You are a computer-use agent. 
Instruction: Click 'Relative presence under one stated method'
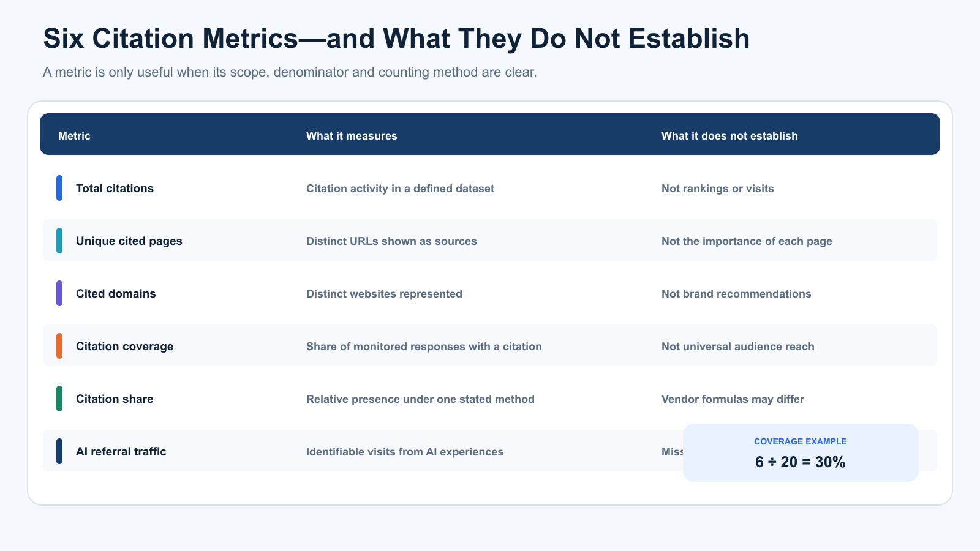pyautogui.click(x=420, y=399)
